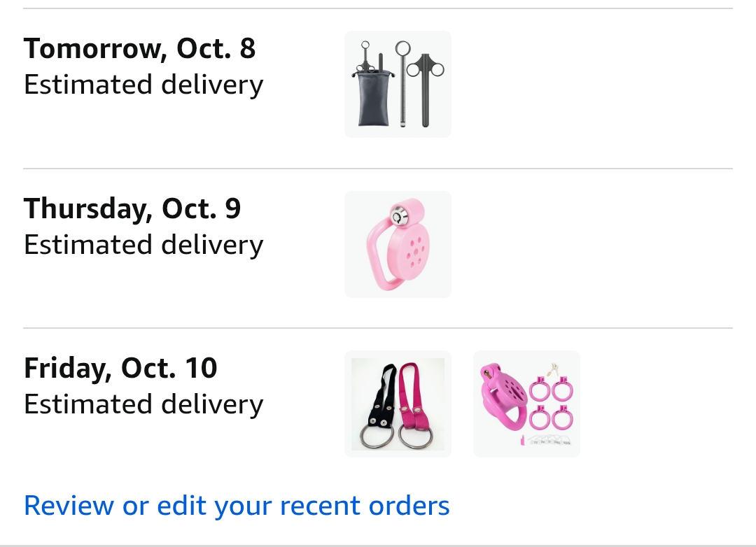Image resolution: width=756 pixels, height=547 pixels.
Task: Select the "Thursday, Oct. 9" delivery heading
Action: (x=132, y=208)
